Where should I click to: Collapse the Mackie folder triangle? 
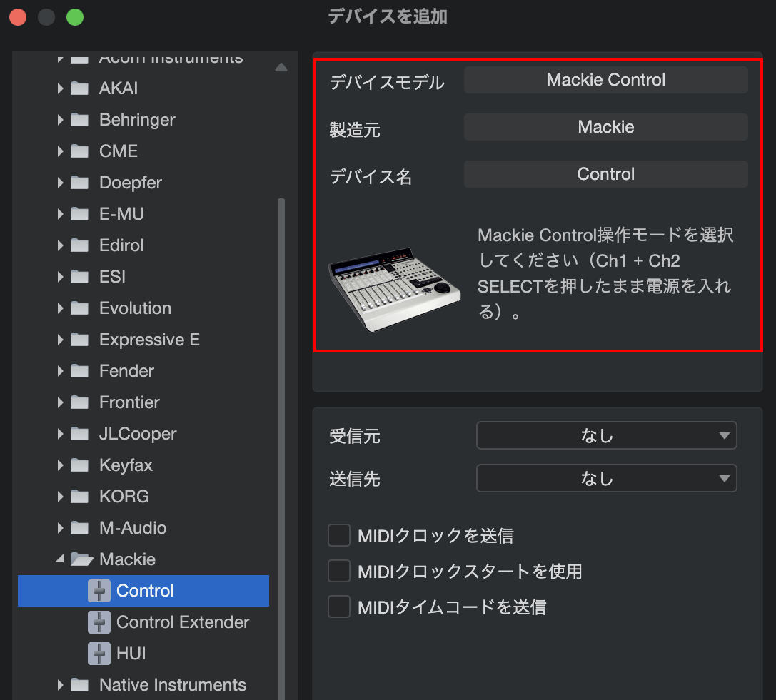[x=60, y=559]
